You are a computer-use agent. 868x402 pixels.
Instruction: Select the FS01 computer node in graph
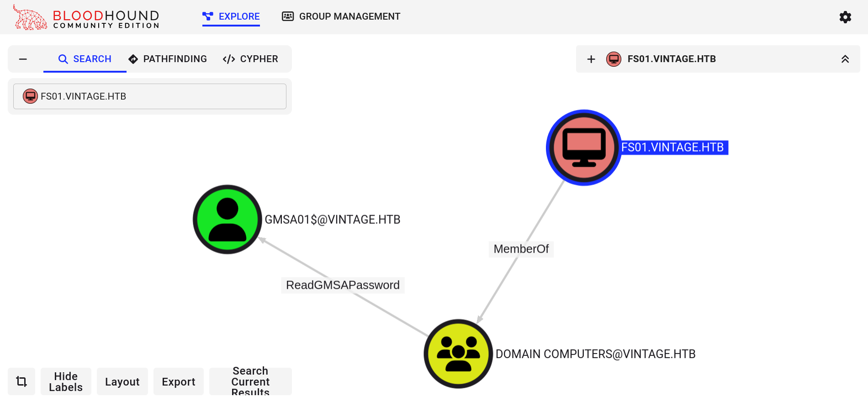[x=584, y=148]
